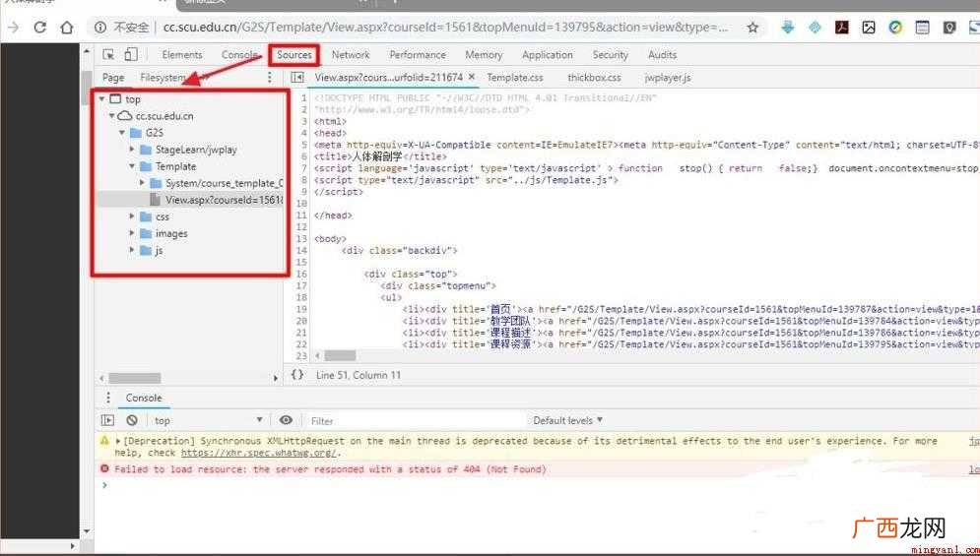Click the Line 51, Column 11 status

(359, 375)
